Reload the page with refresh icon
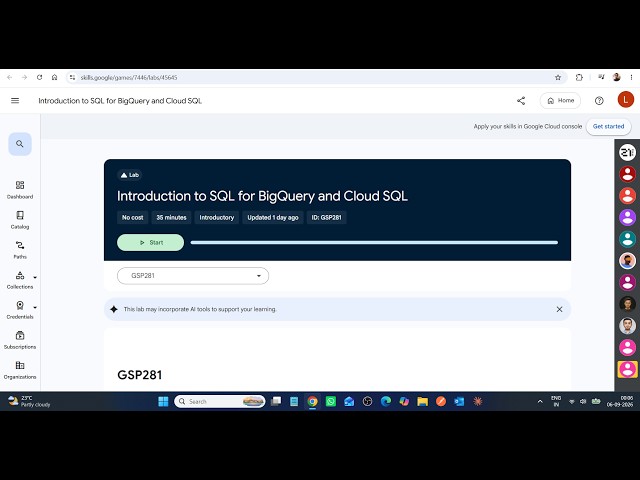The width and height of the screenshot is (640, 480). click(x=39, y=77)
